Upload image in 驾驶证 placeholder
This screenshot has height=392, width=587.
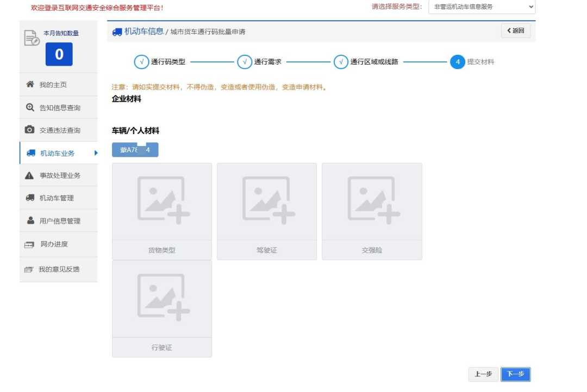pos(267,201)
